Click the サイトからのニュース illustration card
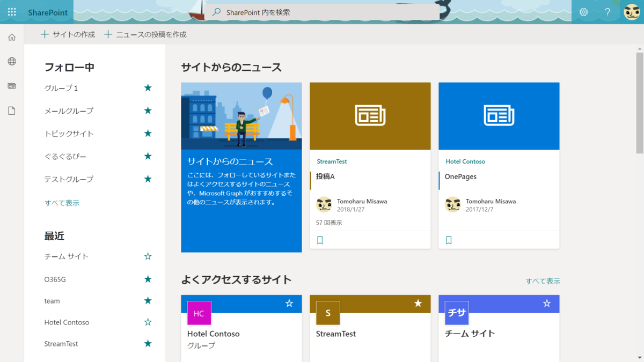Viewport: 644px width, 362px height. point(241,167)
